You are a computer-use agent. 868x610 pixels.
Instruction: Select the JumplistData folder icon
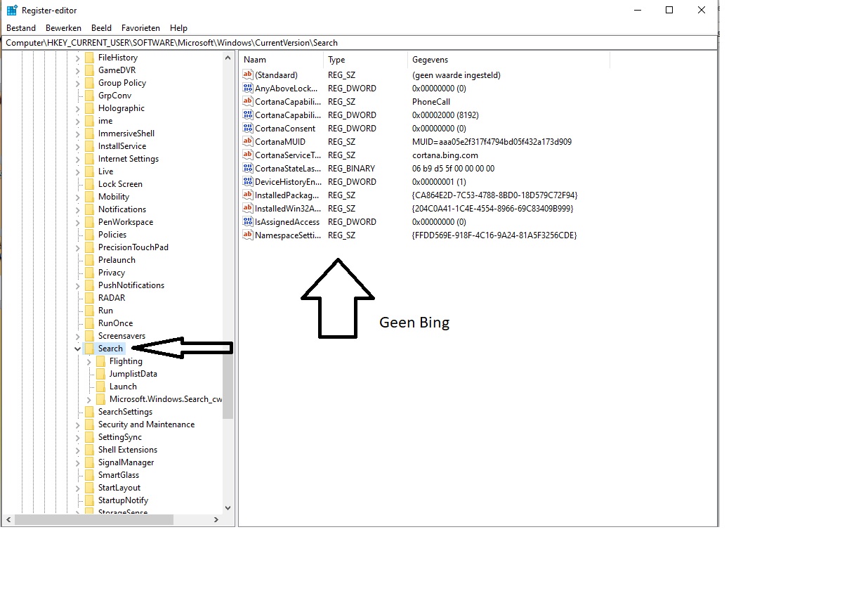tap(100, 374)
